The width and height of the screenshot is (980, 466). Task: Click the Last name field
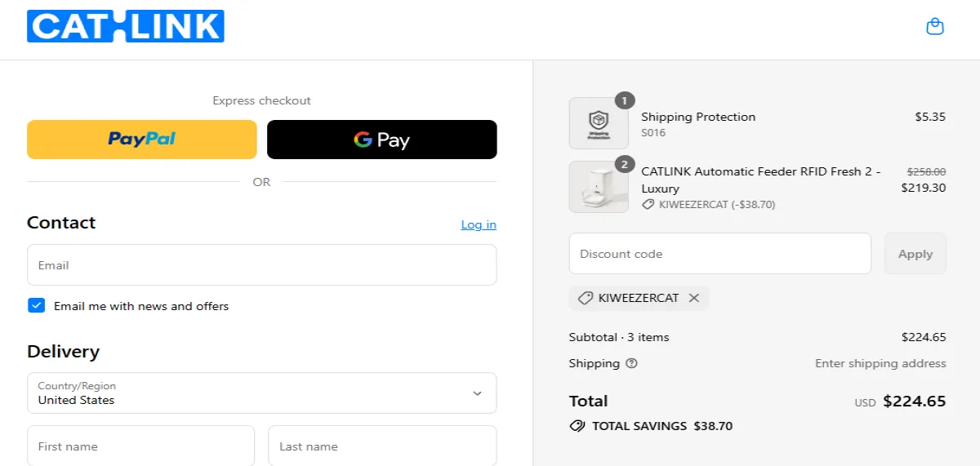382,446
